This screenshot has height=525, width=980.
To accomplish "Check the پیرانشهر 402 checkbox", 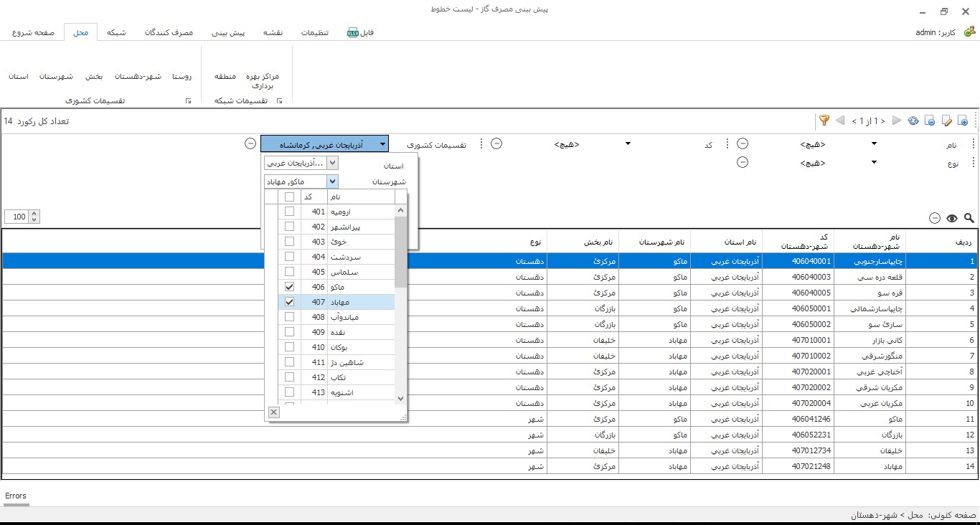I will [289, 227].
